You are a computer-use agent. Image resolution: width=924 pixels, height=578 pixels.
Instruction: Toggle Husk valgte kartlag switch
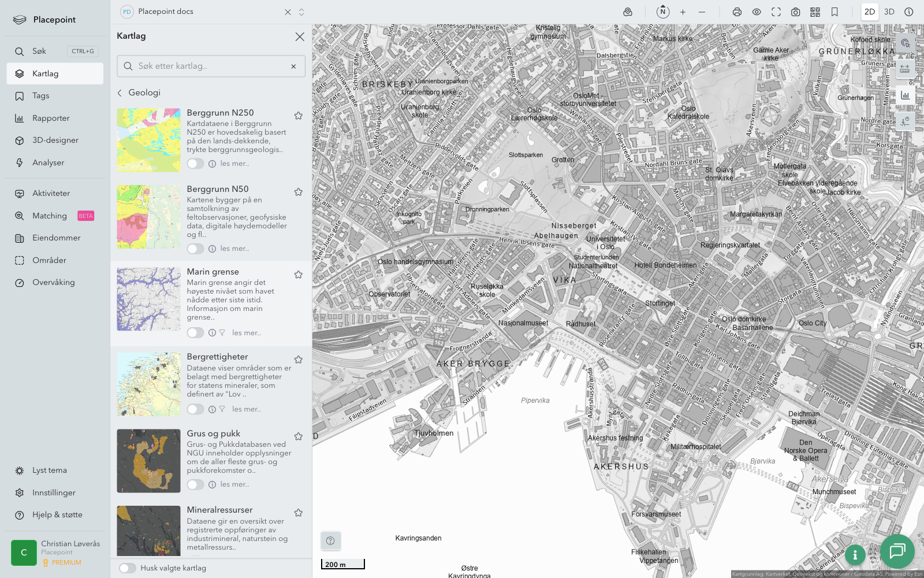[128, 568]
